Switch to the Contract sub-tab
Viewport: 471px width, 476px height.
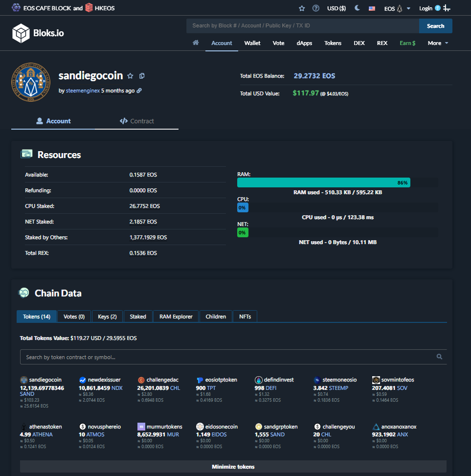(136, 121)
